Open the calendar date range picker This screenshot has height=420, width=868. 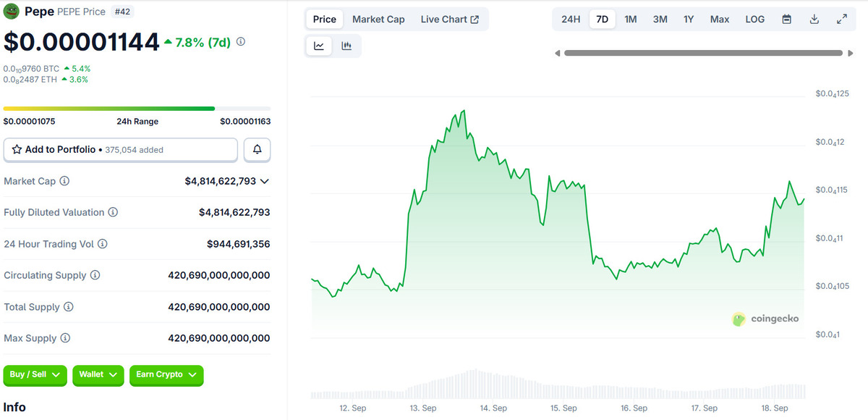pyautogui.click(x=787, y=20)
